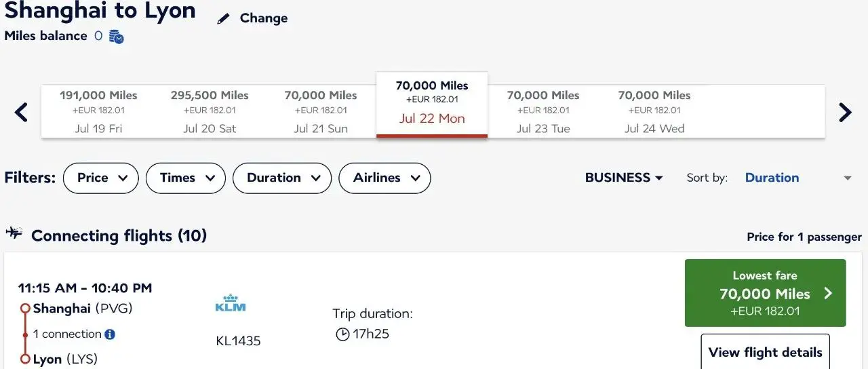Screen dimensions: 868x369
Task: Open the Airlines filter dropdown
Action: coord(384,178)
